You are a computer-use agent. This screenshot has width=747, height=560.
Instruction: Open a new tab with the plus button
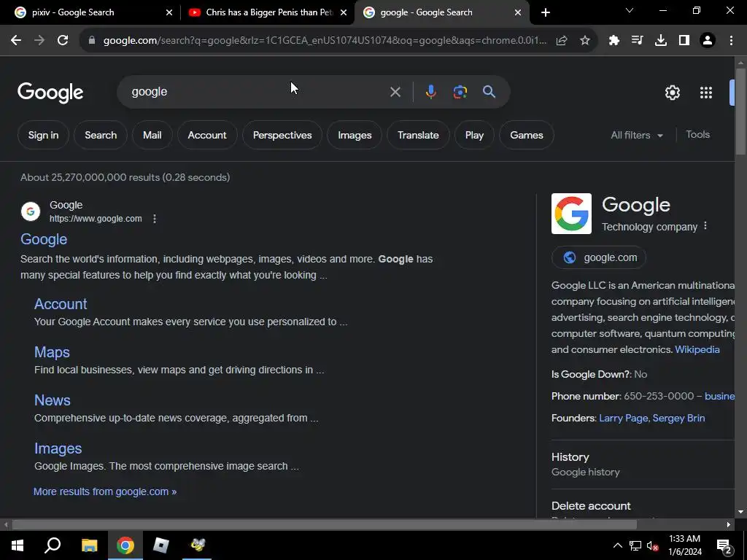coord(546,12)
